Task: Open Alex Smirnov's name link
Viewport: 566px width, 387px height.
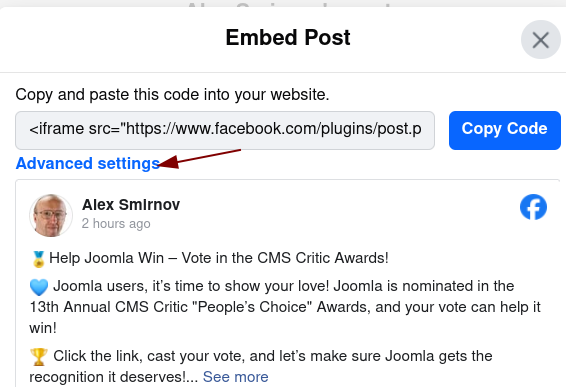Action: pyautogui.click(x=131, y=205)
